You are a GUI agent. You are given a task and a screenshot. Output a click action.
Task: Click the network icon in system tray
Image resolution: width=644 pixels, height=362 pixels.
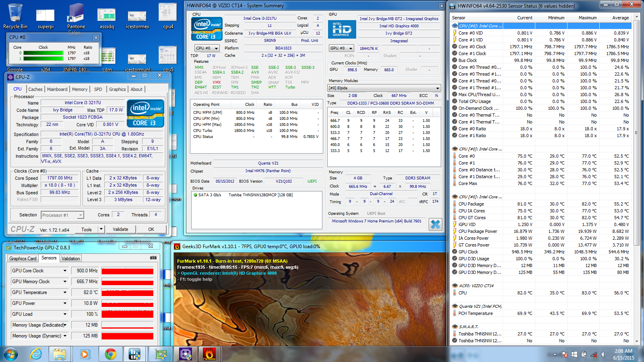tap(593, 354)
